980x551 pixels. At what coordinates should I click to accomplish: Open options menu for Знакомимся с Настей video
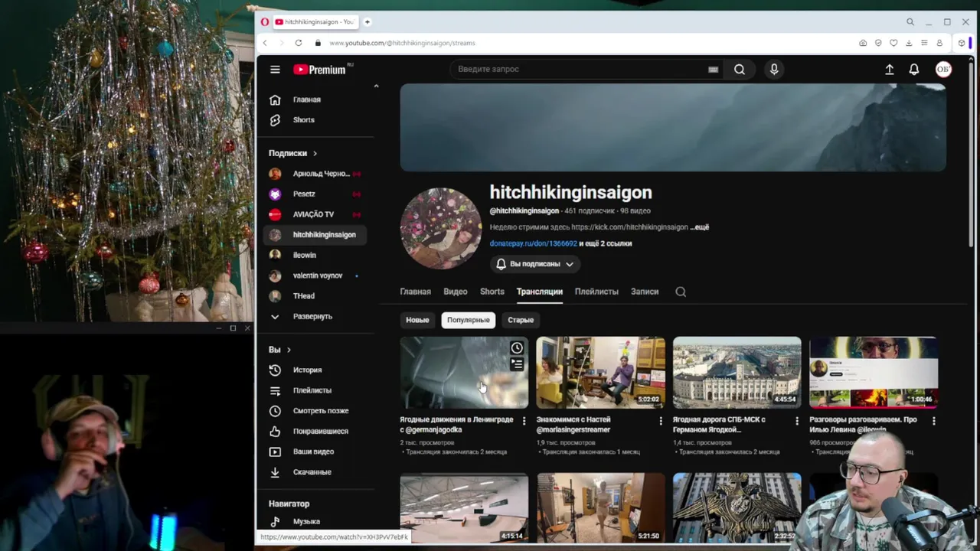pyautogui.click(x=661, y=421)
